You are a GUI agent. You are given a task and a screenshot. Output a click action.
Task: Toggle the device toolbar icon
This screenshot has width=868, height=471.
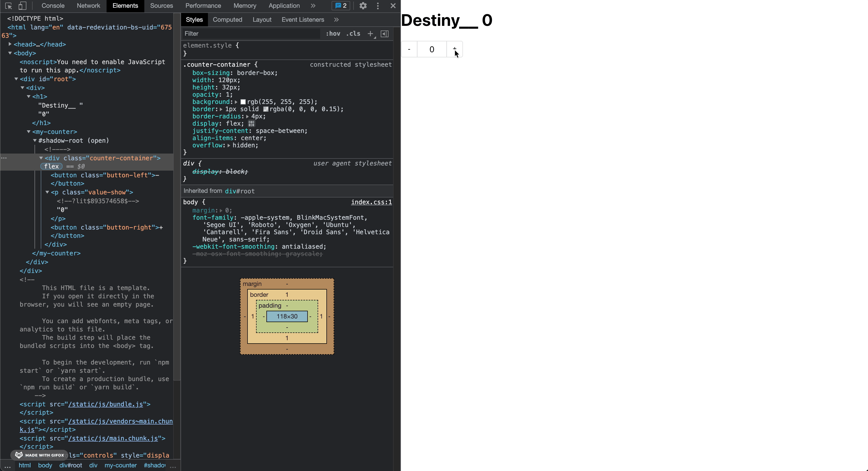22,6
